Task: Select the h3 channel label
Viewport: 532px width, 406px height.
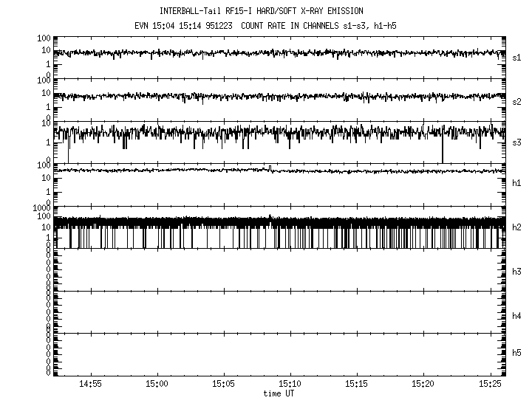Action: (x=516, y=271)
